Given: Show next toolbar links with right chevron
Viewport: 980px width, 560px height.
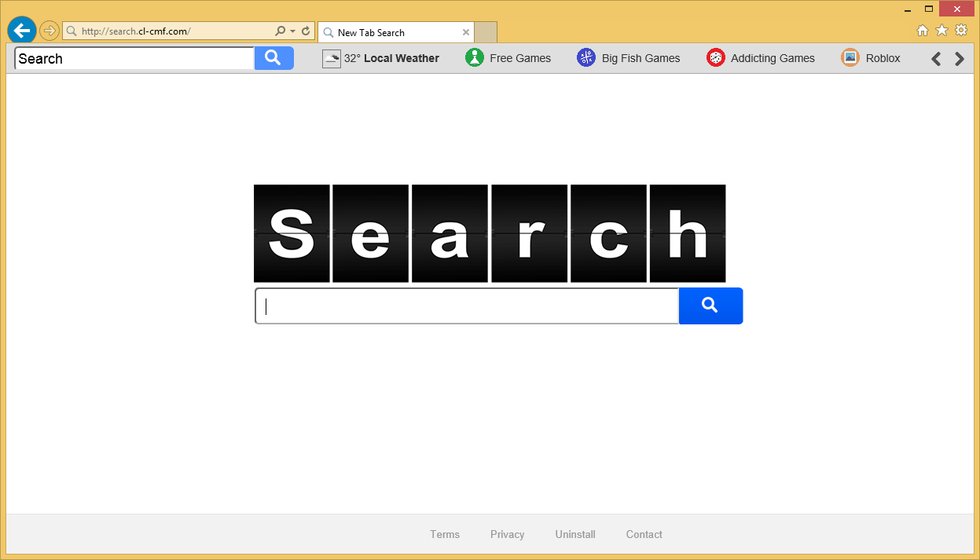Looking at the screenshot, I should [959, 58].
